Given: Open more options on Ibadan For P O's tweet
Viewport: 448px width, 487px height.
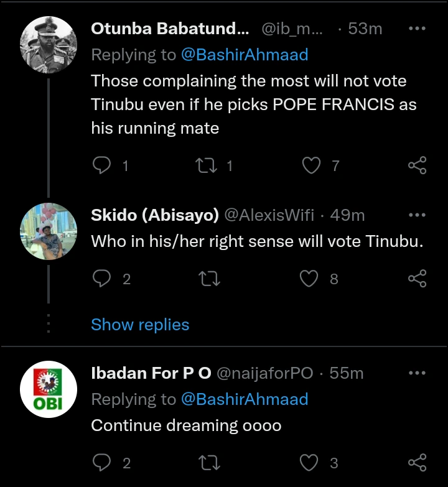Looking at the screenshot, I should (x=417, y=373).
